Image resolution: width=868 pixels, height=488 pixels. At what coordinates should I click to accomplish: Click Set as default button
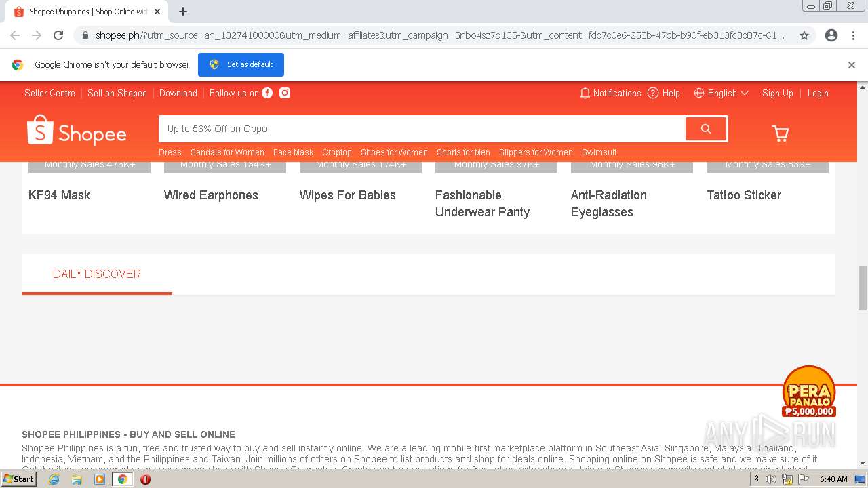(x=241, y=64)
